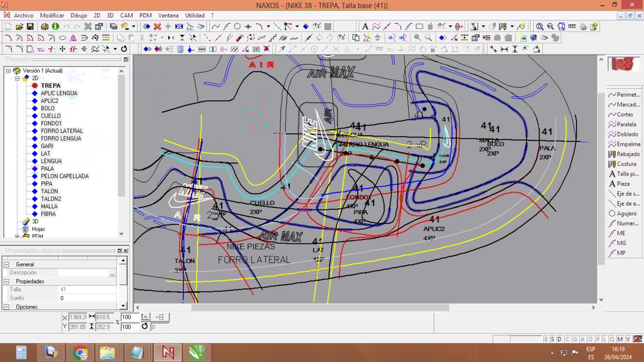Click the horizontal scrollbar under drawing canvas

[320, 307]
